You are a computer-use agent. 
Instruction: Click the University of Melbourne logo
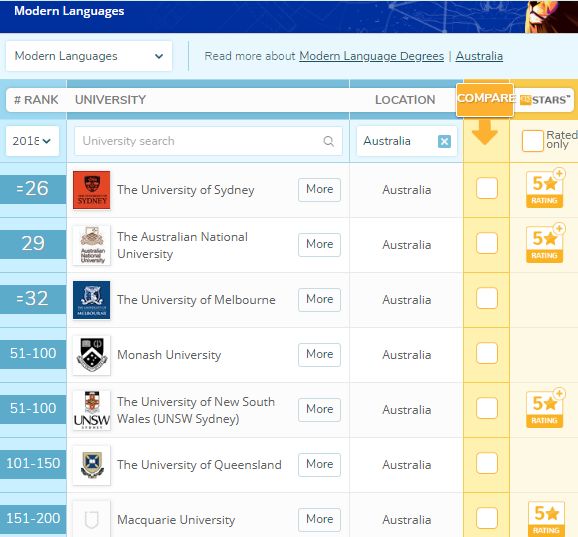(91, 300)
